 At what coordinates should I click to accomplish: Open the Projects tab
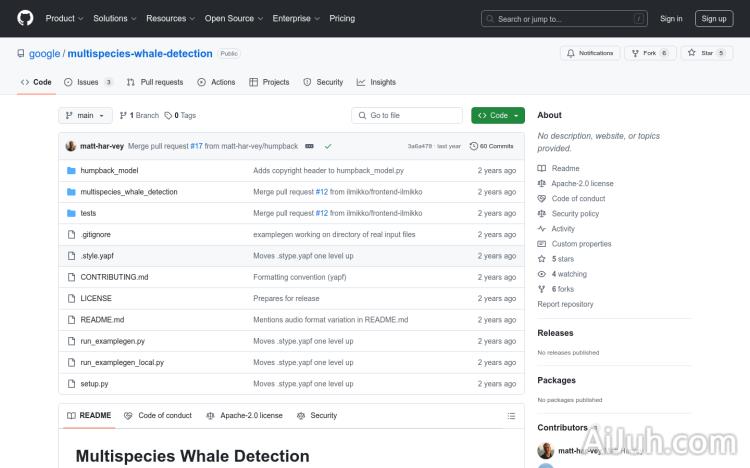[x=269, y=82]
